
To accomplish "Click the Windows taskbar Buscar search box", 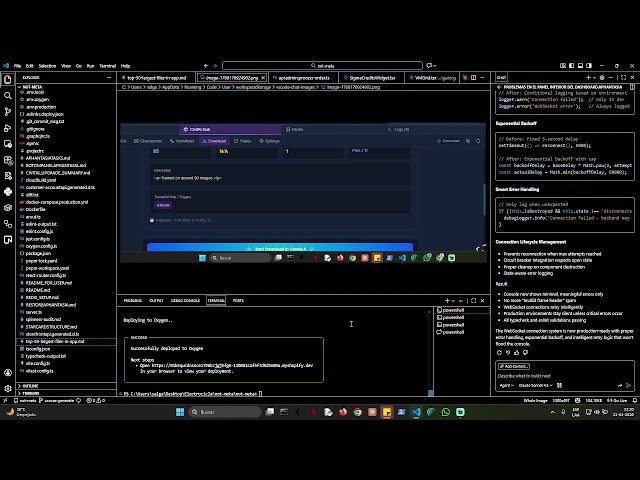I will (x=225, y=412).
